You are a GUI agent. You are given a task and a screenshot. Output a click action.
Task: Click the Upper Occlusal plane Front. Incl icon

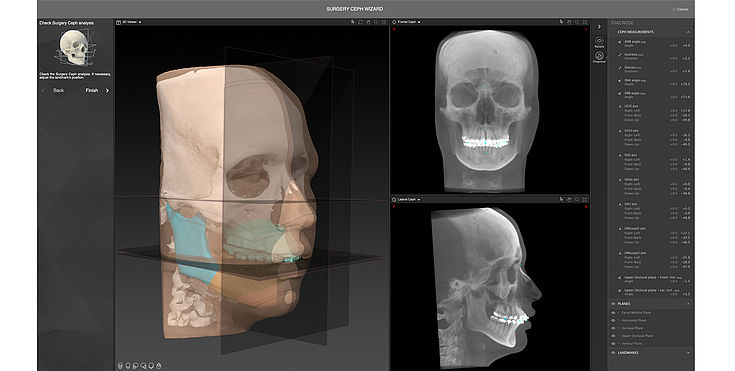coord(619,278)
